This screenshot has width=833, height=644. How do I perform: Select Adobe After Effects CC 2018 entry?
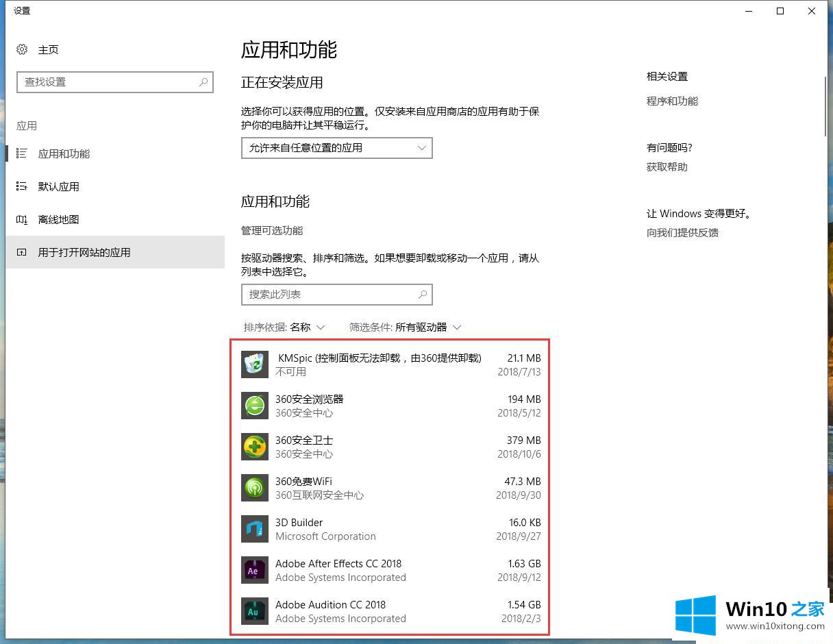(390, 570)
